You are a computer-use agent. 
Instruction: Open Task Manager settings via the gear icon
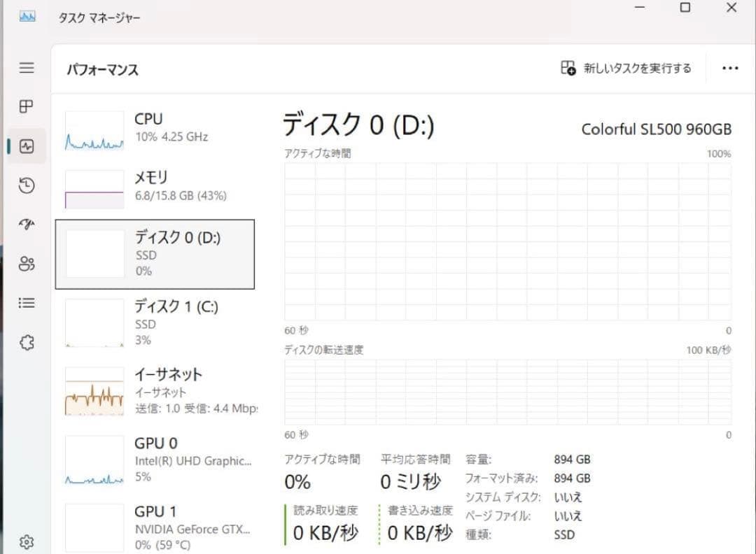[26, 541]
